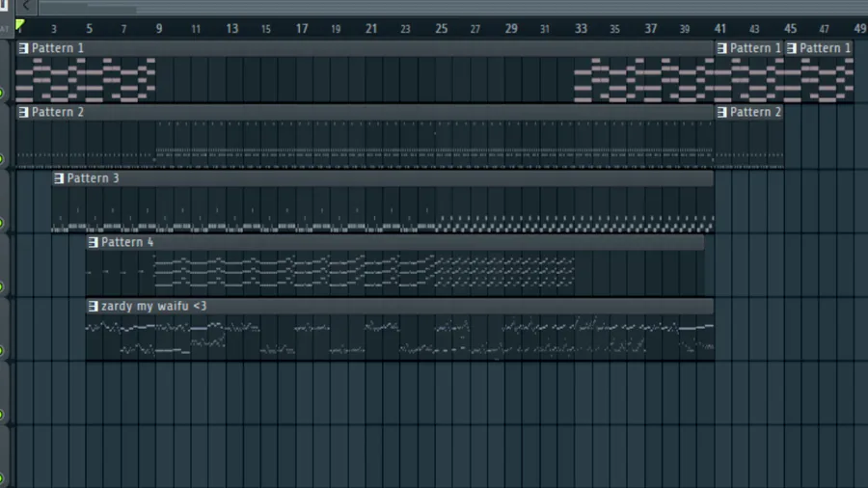The image size is (868, 488).
Task: Jump to bar 41 on the timeline ruler
Action: click(x=719, y=29)
